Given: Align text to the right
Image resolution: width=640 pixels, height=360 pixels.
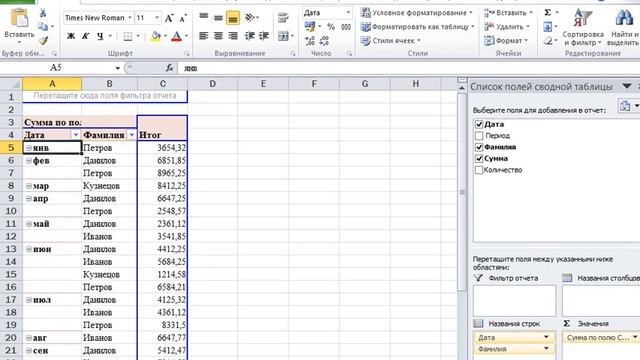Looking at the screenshot, I should point(233,36).
